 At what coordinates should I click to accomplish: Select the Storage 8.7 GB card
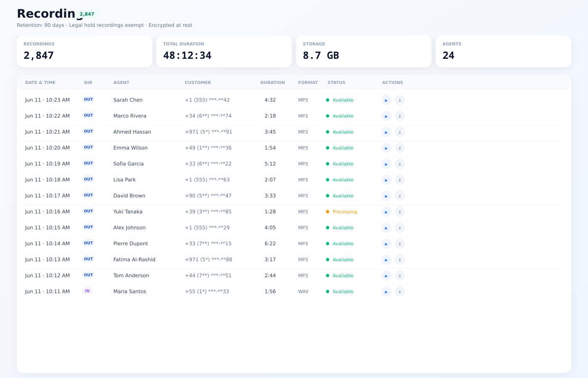pyautogui.click(x=364, y=51)
